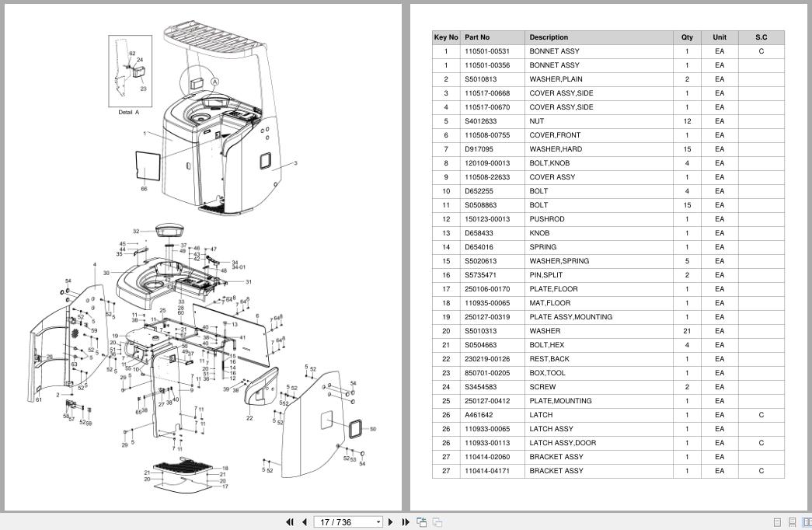This screenshot has height=530, width=812.
Task: Click the SCREW description
Action: 542,387
